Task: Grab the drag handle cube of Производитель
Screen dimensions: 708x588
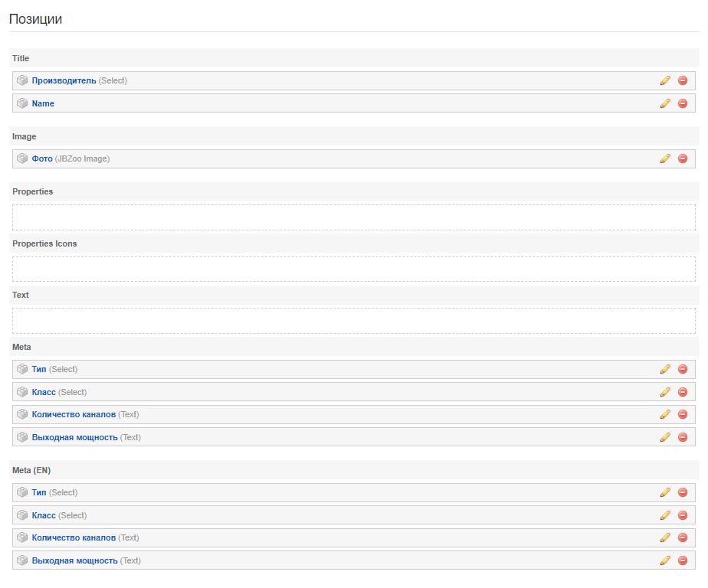Action: 22,80
